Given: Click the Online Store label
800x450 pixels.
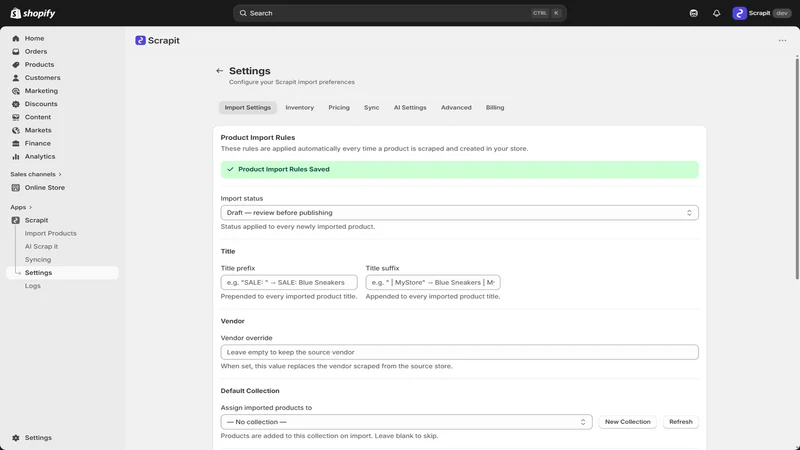Looking at the screenshot, I should [x=45, y=188].
